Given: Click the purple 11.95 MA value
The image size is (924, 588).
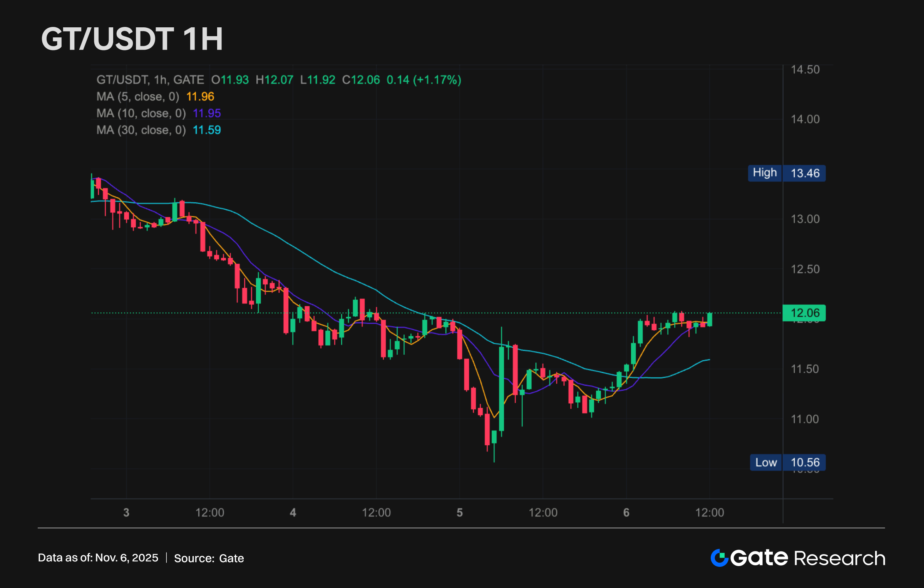Looking at the screenshot, I should [207, 114].
